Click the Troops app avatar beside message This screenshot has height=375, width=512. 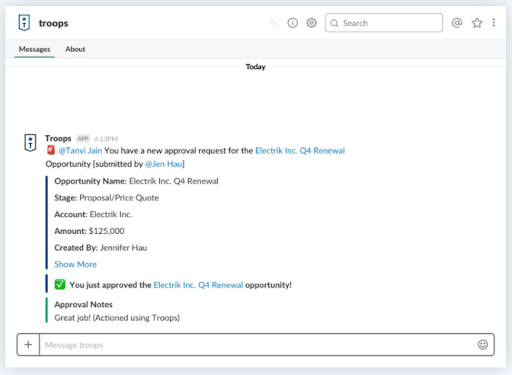[x=30, y=143]
